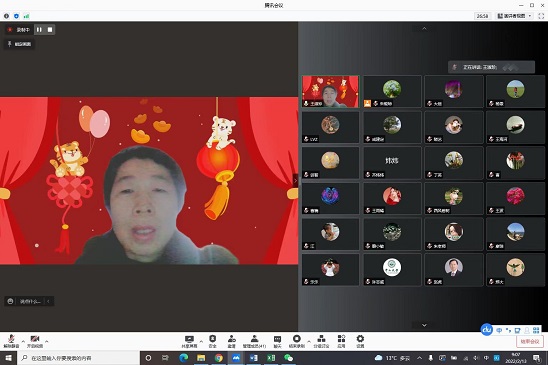The width and height of the screenshot is (548, 365).
Task: Open the Chat icon in the toolbar
Action: [x=277, y=341]
